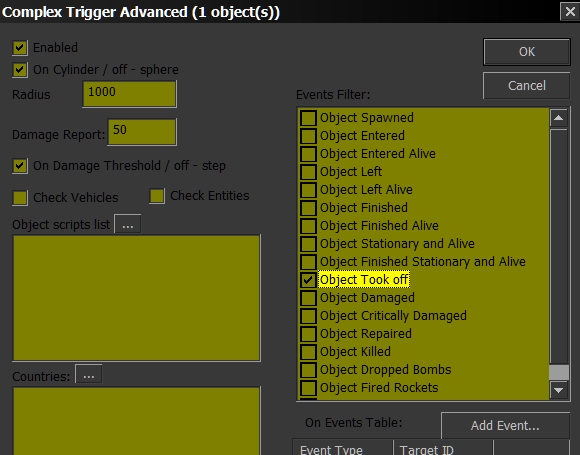Click the Events Filter scrollbar thumb
Viewport: 580px width, 455px height.
(559, 372)
